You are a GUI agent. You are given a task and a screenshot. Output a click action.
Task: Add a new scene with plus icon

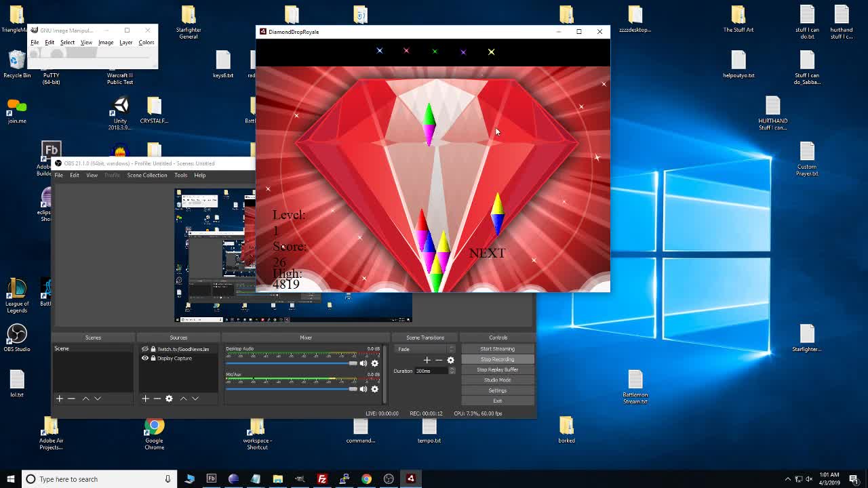click(60, 399)
